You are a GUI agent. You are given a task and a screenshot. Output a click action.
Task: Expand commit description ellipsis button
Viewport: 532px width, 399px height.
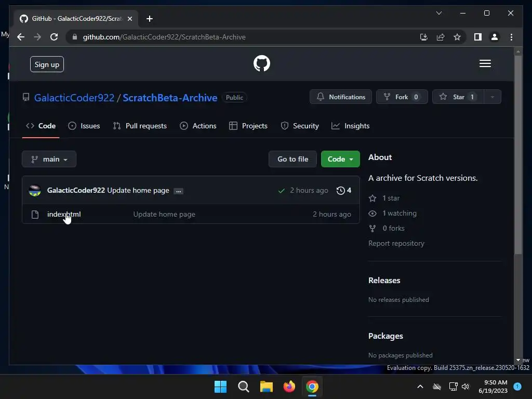(179, 191)
